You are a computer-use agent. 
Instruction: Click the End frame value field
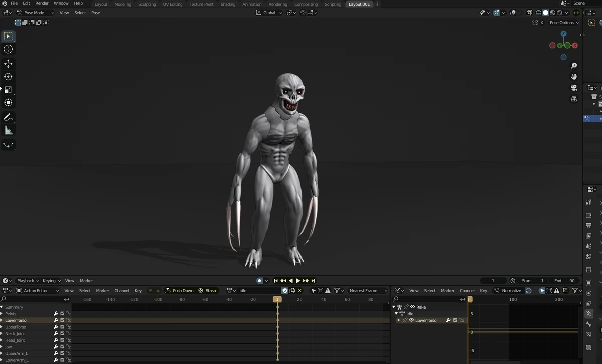[x=565, y=281]
